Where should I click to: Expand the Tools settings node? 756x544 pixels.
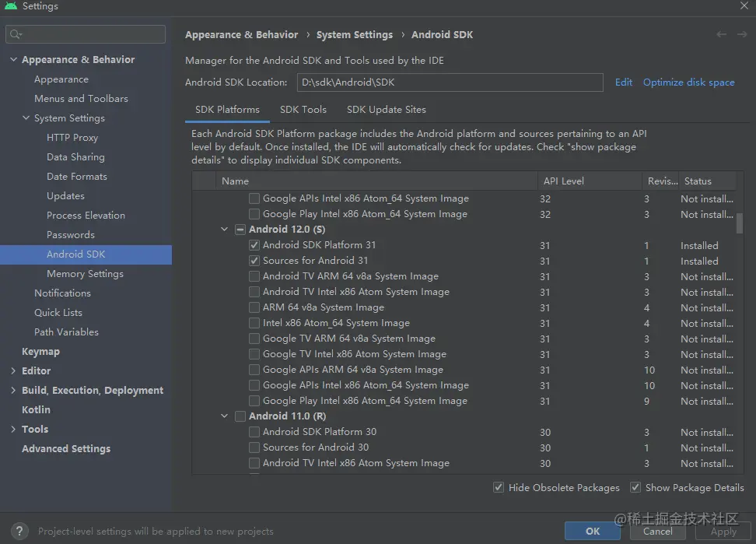click(13, 429)
